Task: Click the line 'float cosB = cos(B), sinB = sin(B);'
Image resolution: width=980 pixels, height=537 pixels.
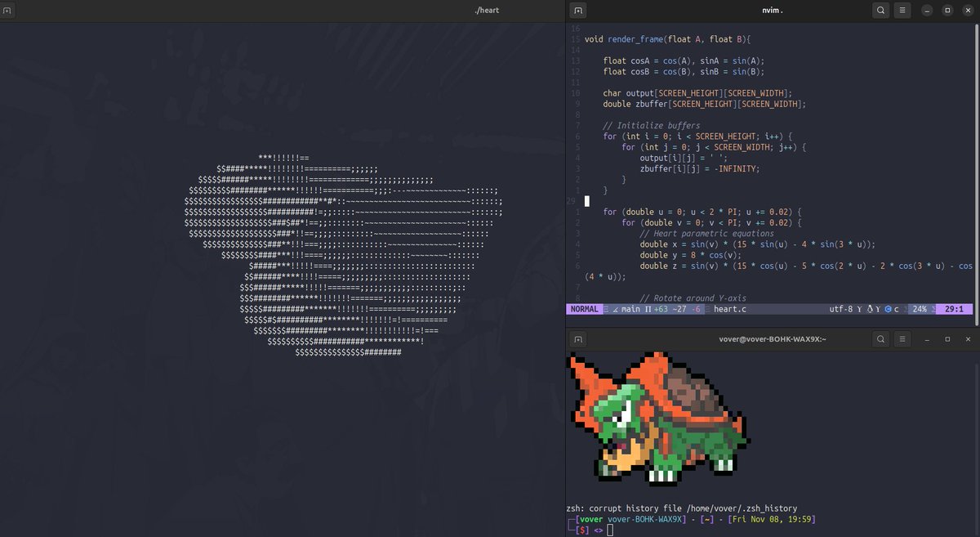Action: pos(684,71)
